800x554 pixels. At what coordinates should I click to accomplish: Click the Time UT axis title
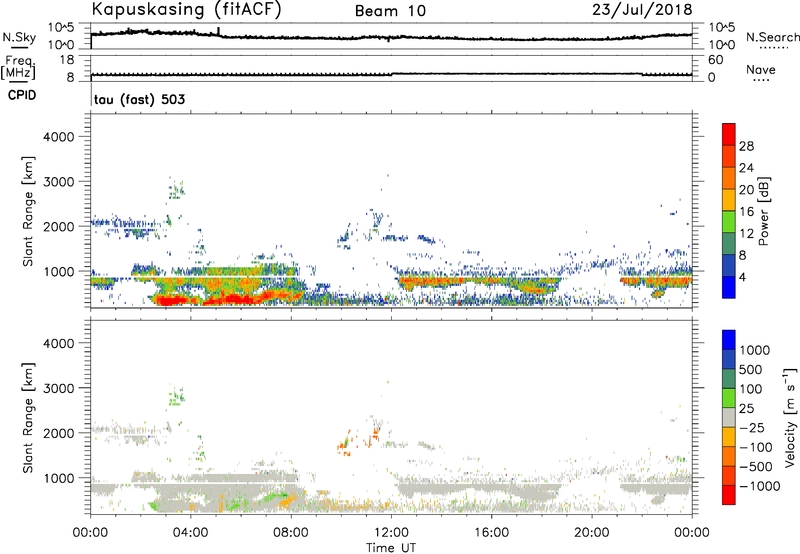click(x=391, y=547)
